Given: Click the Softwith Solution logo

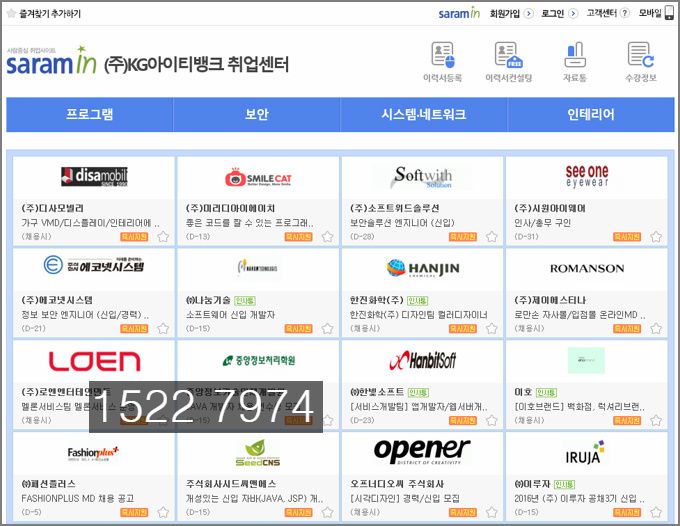Looking at the screenshot, I should tap(422, 177).
